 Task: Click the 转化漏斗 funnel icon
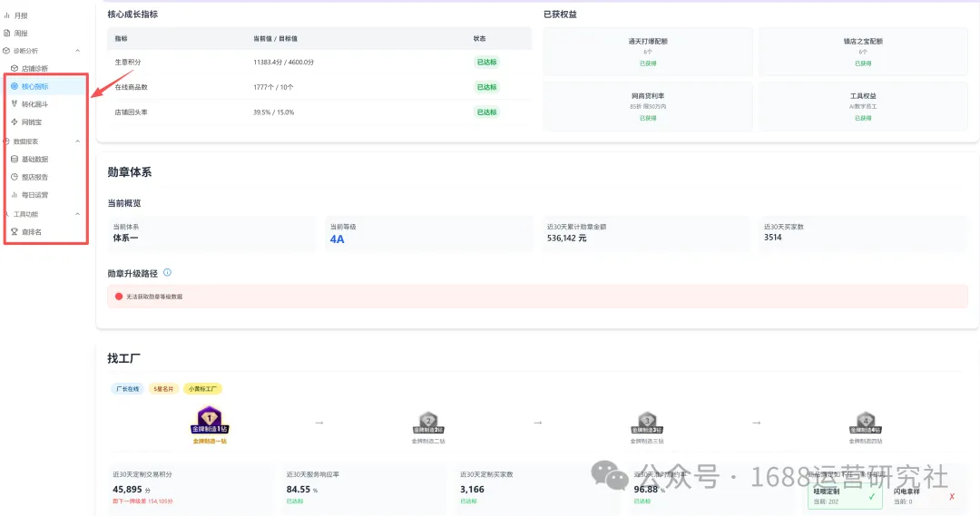(15, 103)
